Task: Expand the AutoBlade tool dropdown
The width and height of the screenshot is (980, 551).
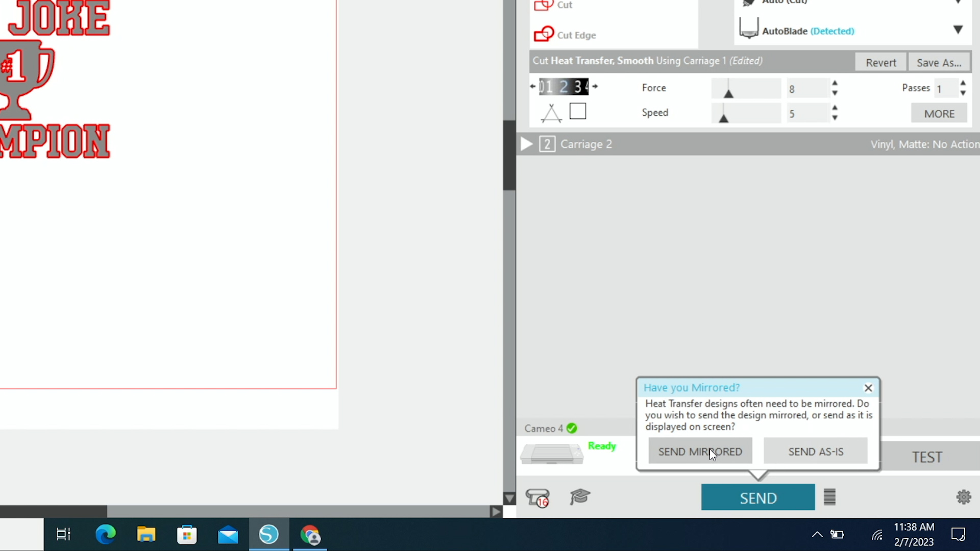Action: (958, 30)
